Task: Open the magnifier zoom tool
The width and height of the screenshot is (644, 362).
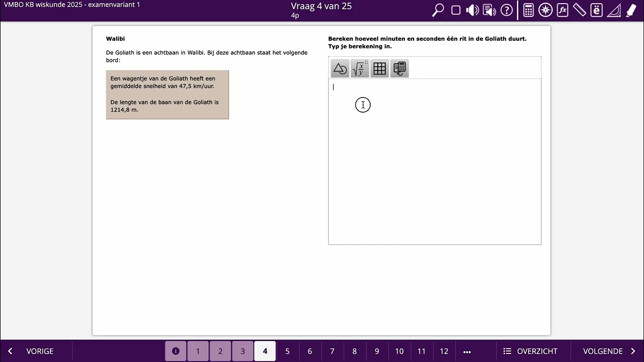Action: 438,11
